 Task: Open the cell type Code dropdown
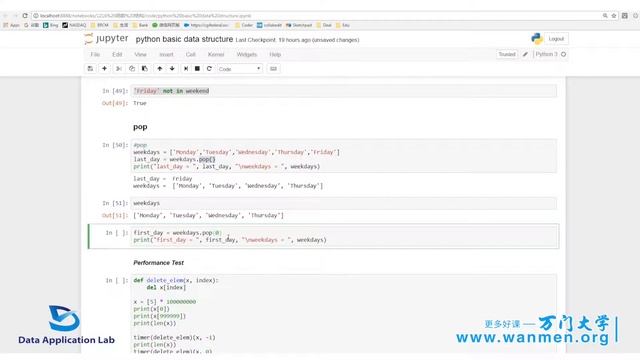(x=240, y=69)
